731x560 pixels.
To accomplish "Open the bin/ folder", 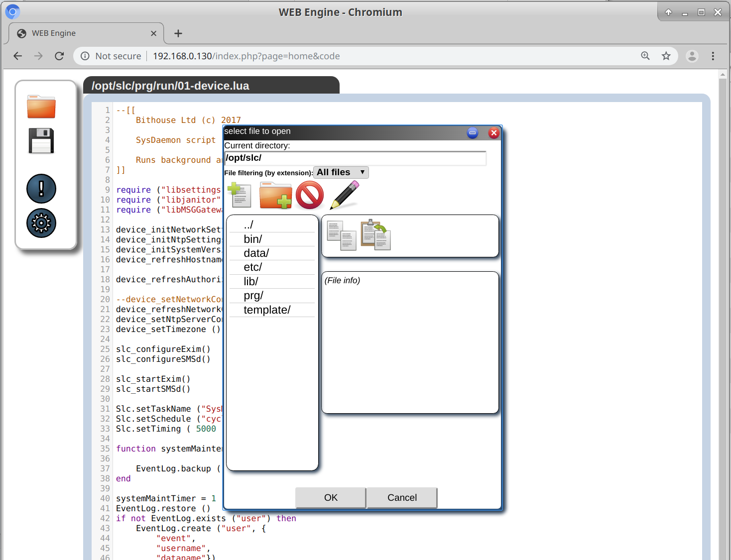I will pos(272,239).
